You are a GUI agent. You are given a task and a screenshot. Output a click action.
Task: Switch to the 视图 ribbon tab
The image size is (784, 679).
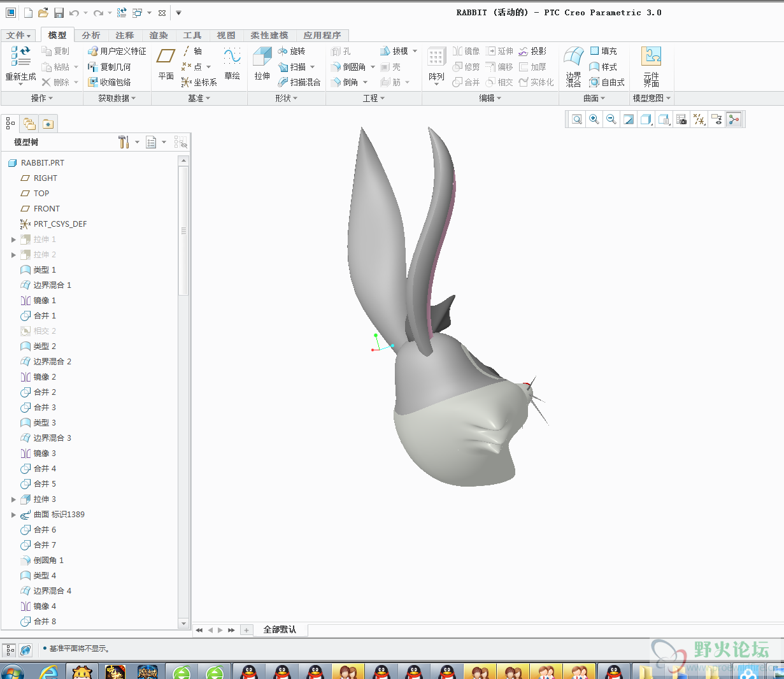(226, 36)
